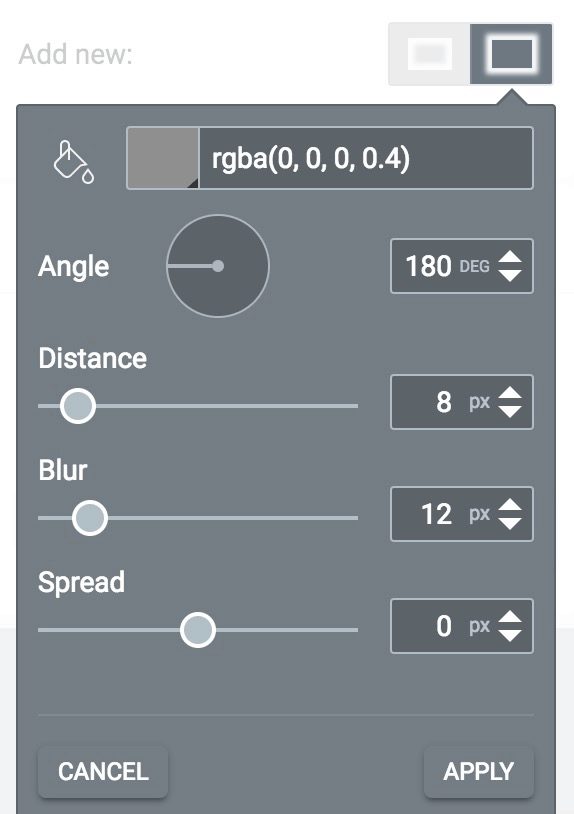Decrease Spread value with down arrow

(x=510, y=635)
